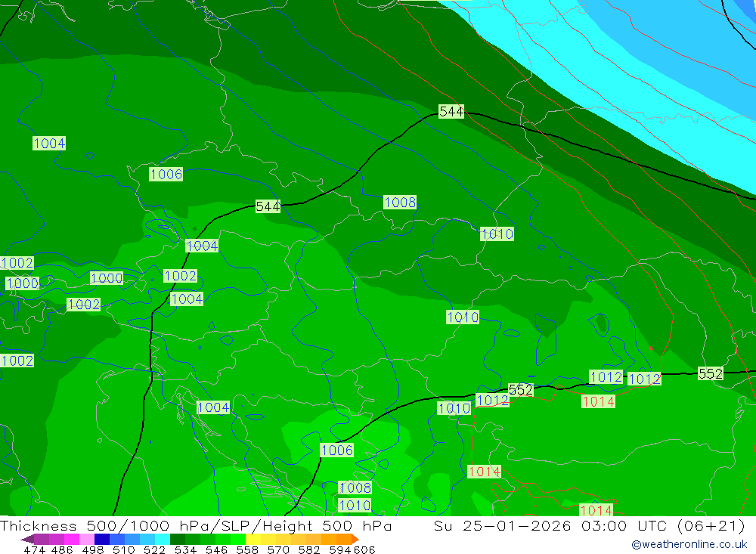Click the purple arrow end of the legend
The image size is (756, 554).
pos(27,539)
